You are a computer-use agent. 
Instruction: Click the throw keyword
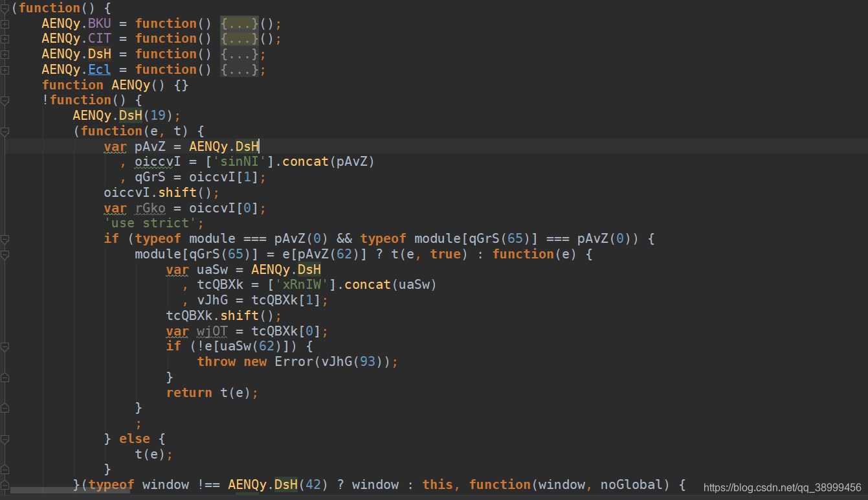pos(216,361)
